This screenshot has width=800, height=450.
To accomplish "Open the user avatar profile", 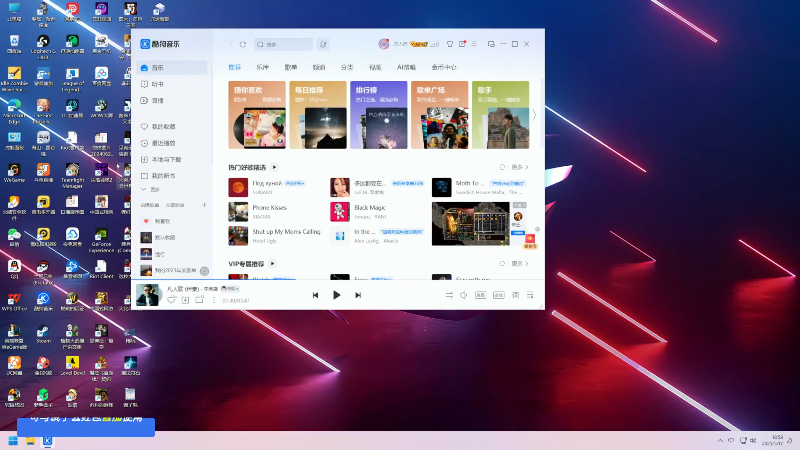I will click(x=384, y=44).
